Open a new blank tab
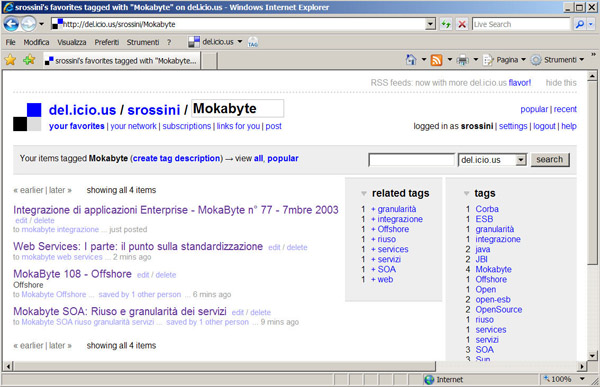 (209, 61)
